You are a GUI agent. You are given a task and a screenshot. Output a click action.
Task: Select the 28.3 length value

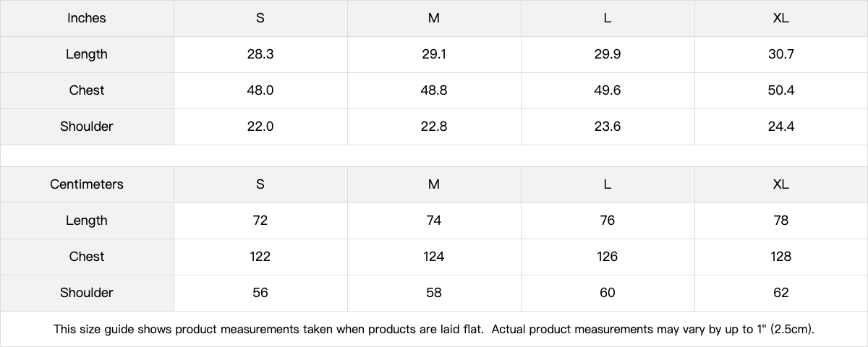(260, 54)
